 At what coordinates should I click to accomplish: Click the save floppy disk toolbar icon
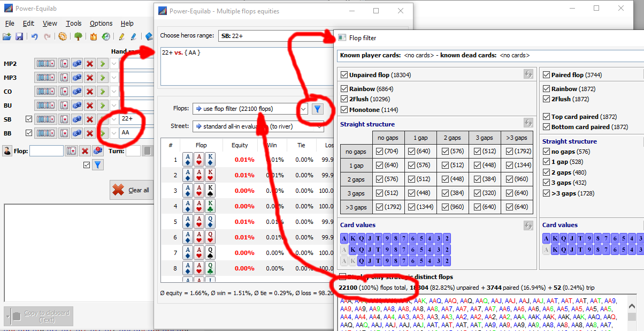pyautogui.click(x=19, y=36)
